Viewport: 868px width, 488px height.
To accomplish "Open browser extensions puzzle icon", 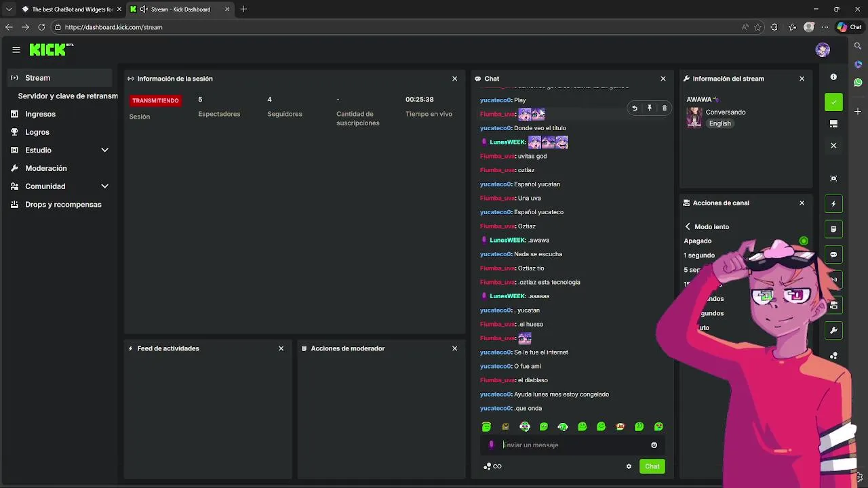I will [x=774, y=27].
